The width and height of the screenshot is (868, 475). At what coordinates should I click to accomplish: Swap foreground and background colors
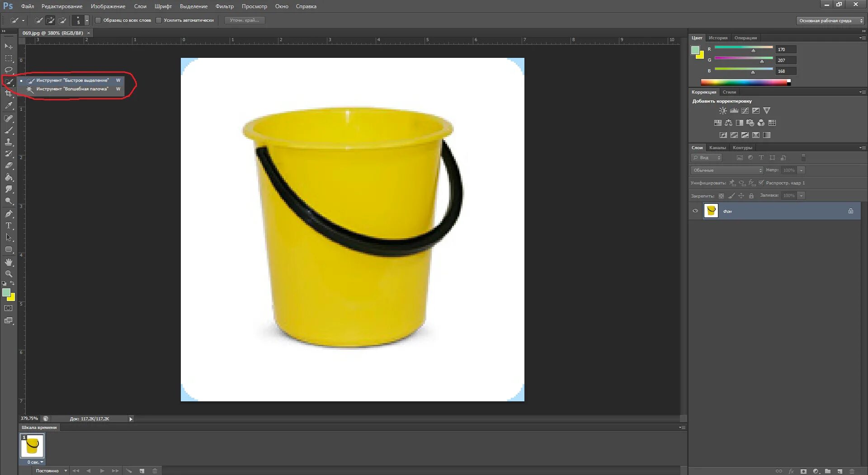tap(13, 283)
